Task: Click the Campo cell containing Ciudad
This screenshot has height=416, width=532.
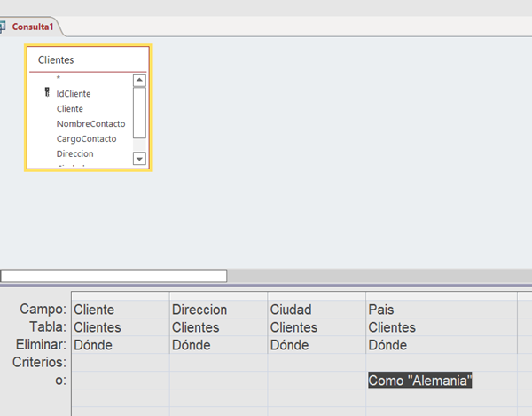Action: tap(317, 310)
